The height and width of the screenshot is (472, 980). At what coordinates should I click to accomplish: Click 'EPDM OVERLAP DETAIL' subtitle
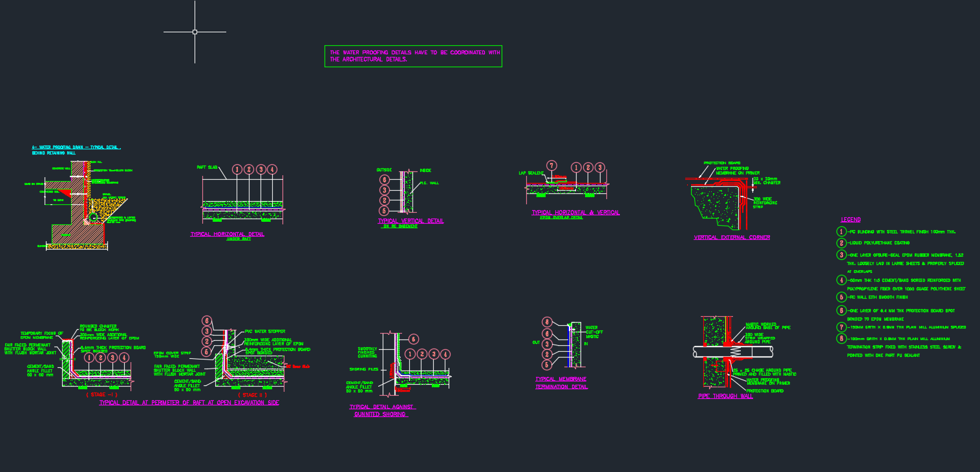(562, 218)
